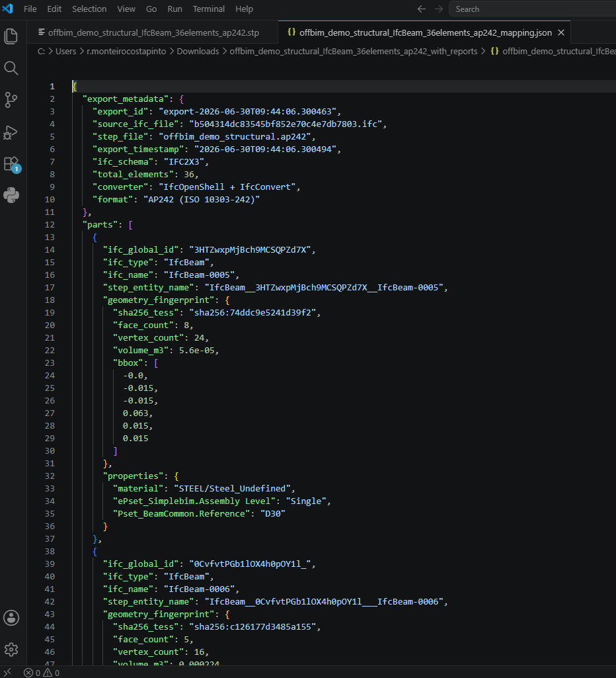Click the source_ifc_file value ending .ifc

pyautogui.click(x=286, y=124)
